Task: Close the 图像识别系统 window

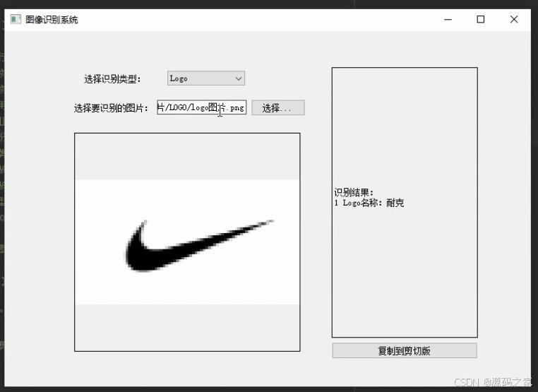Action: pos(513,20)
